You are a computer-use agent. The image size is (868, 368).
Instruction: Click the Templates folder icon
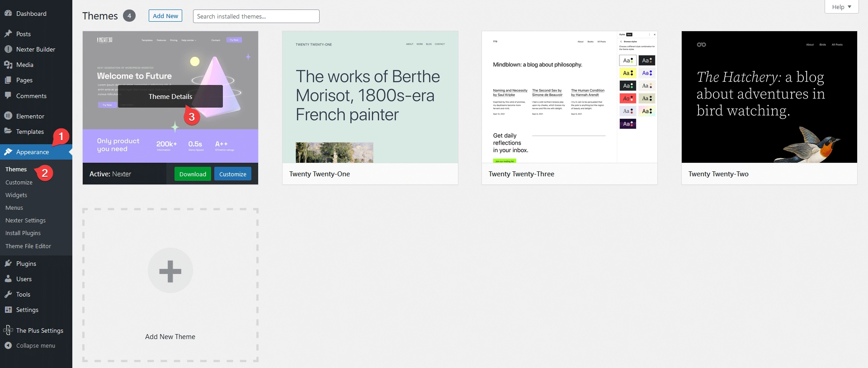[x=8, y=132]
